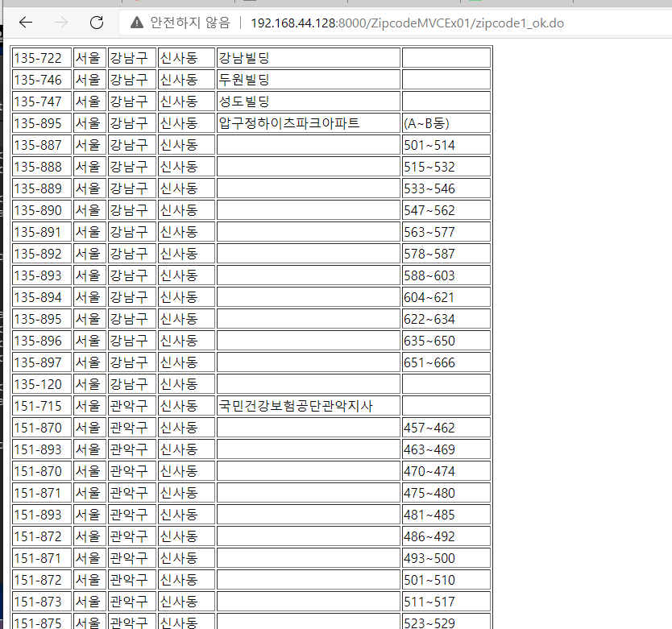This screenshot has height=629, width=672.
Task: Click the 두원빌딩 building cell
Action: point(309,80)
